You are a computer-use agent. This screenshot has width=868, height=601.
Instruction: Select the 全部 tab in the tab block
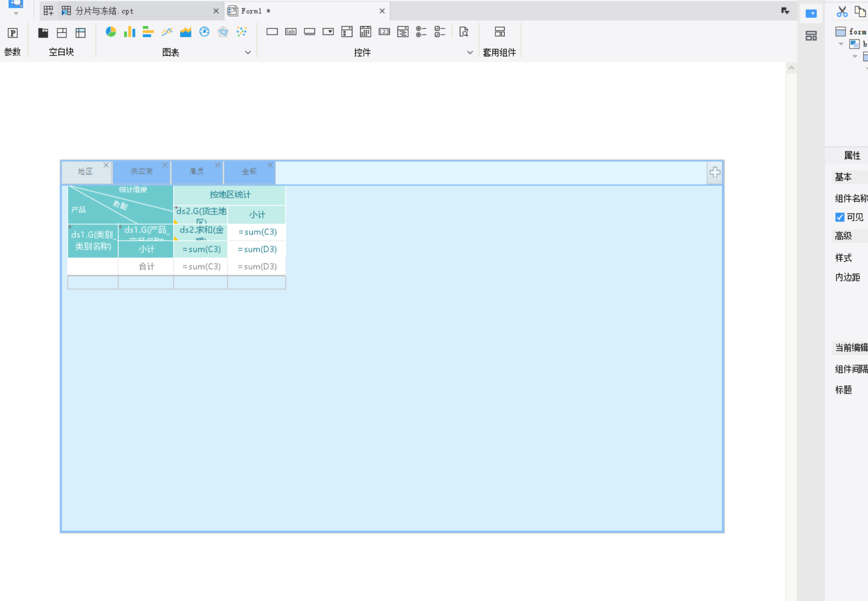(x=250, y=171)
